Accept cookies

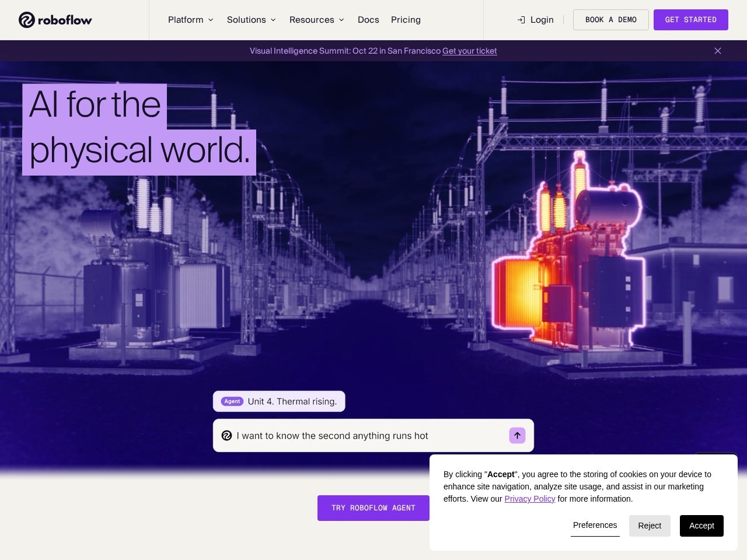coord(701,526)
